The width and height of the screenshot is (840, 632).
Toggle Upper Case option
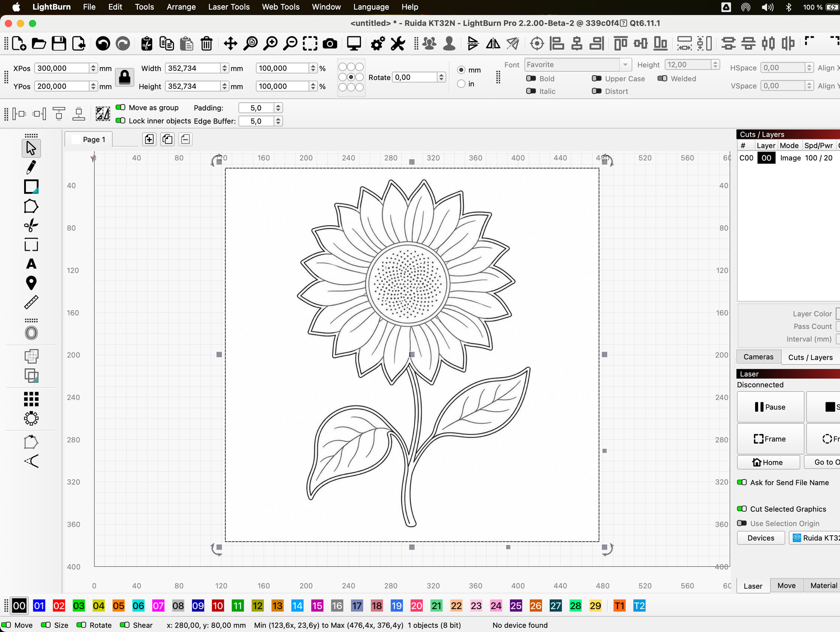[x=597, y=78]
